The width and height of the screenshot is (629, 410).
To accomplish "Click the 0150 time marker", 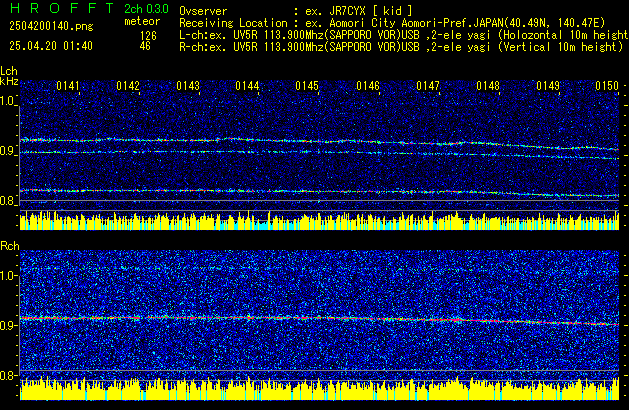I will click(607, 86).
